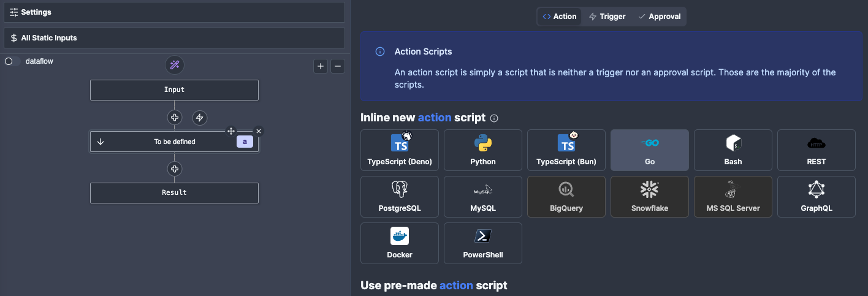Click the 'a' step id badge

click(245, 142)
